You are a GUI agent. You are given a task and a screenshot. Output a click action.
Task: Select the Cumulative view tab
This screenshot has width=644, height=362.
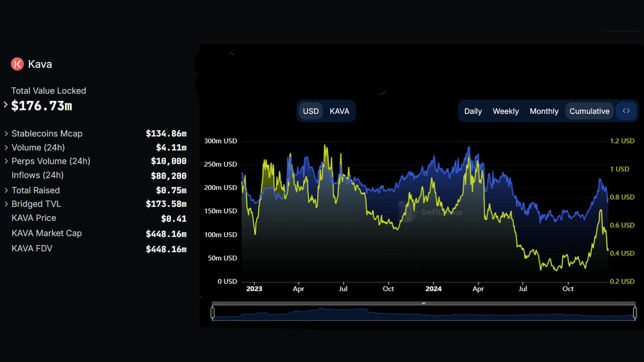pyautogui.click(x=589, y=111)
